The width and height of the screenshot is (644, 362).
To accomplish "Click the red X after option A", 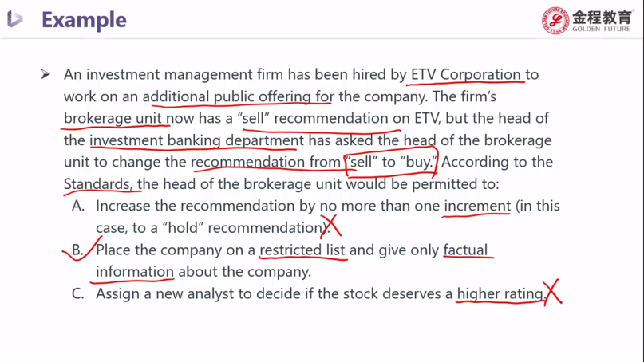I will (331, 226).
